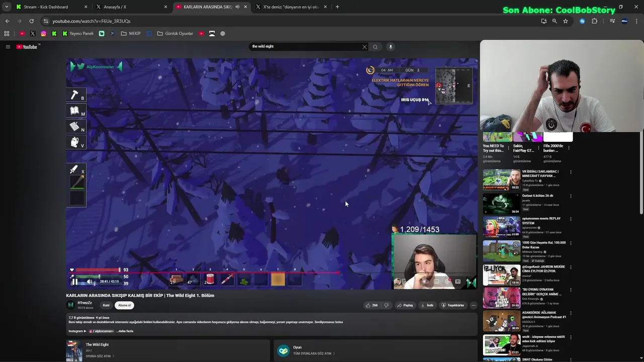Join the channel with Katıl button

tap(106, 305)
